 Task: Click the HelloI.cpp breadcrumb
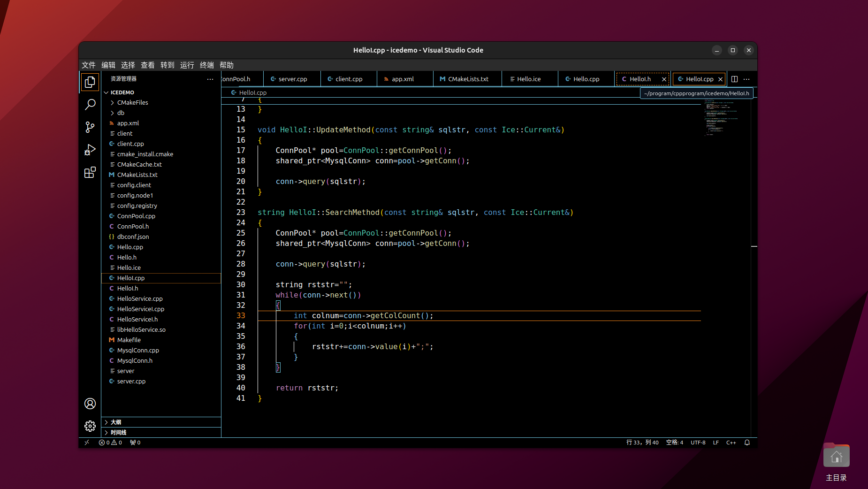tap(249, 92)
